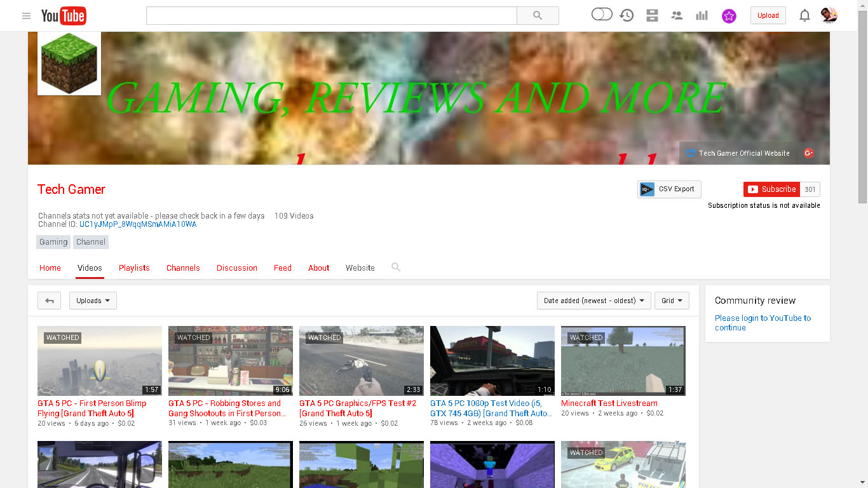Open notifications via bell icon
This screenshot has width=868, height=488.
click(804, 15)
